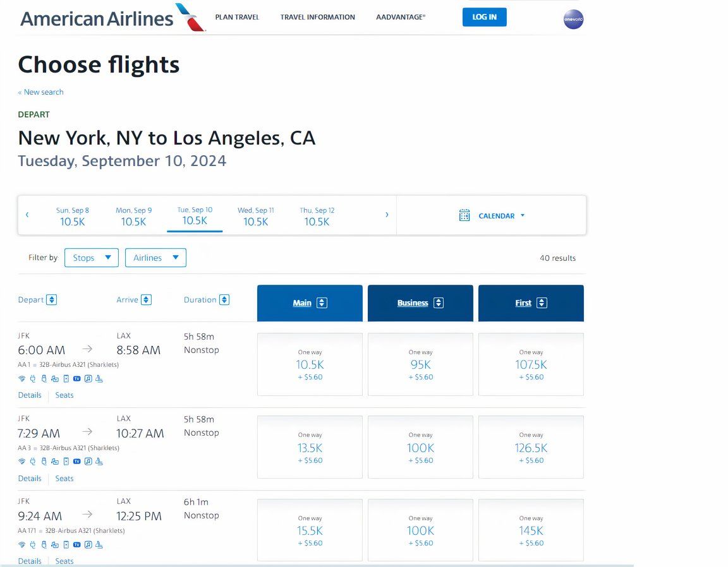This screenshot has width=728, height=567.
Task: Open the calendar icon beside CALENDAR
Action: pos(464,215)
